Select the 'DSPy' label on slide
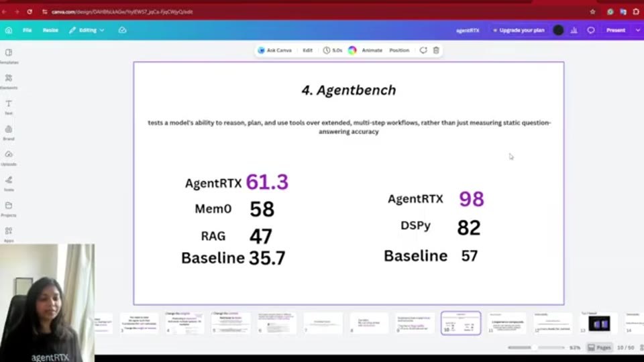 pyautogui.click(x=416, y=225)
